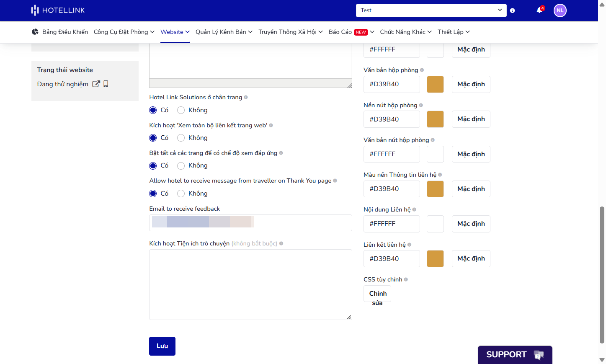Open the notification bell icon
This screenshot has width=606, height=364.
coord(539,10)
